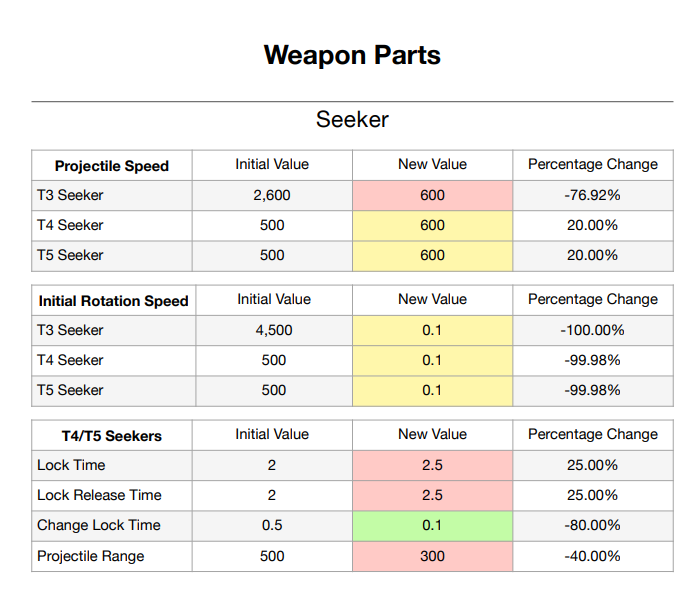The width and height of the screenshot is (700, 612).
Task: Click the green 0.1 New Value cell
Action: pyautogui.click(x=432, y=525)
